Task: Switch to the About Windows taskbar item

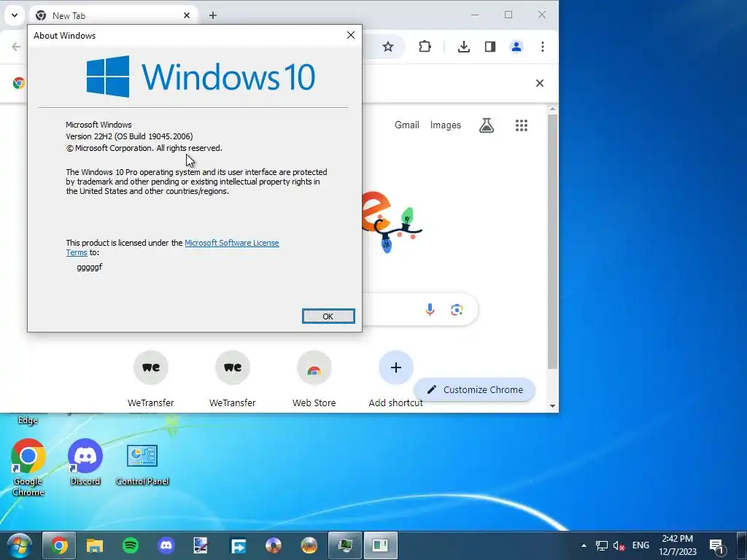Action: [x=381, y=545]
